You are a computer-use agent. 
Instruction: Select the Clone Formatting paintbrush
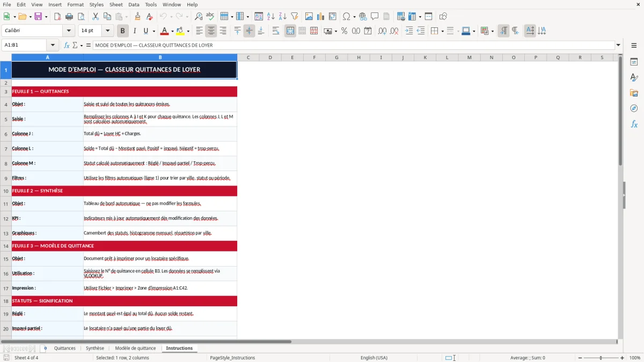click(x=138, y=17)
